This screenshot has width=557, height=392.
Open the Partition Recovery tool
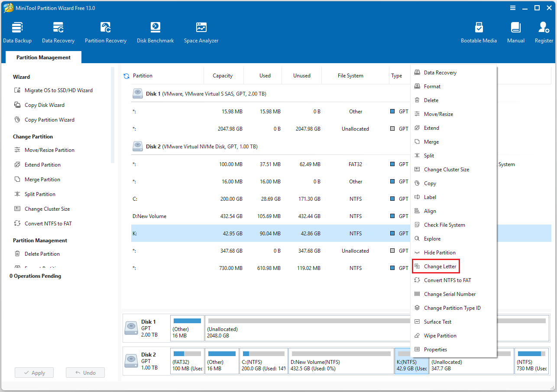tap(106, 31)
